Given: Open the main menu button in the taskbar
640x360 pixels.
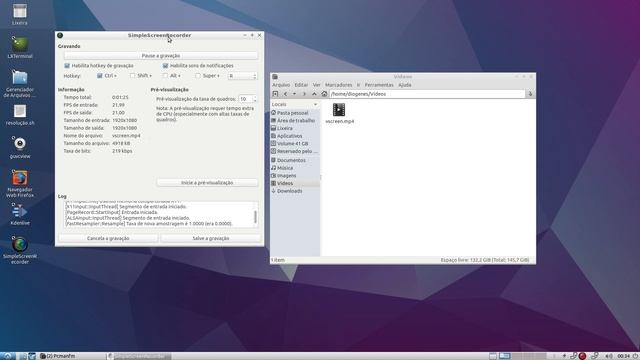Looking at the screenshot, I should click(7, 356).
